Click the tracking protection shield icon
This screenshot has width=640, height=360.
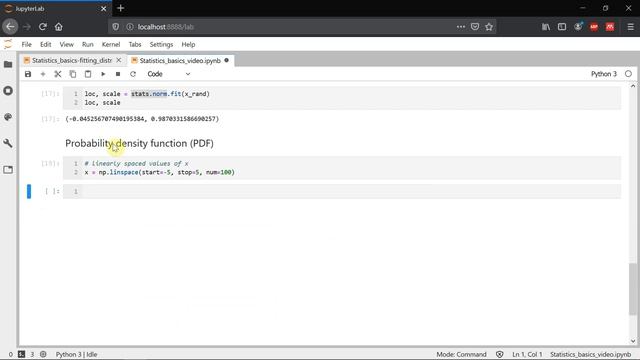pyautogui.click(x=116, y=27)
